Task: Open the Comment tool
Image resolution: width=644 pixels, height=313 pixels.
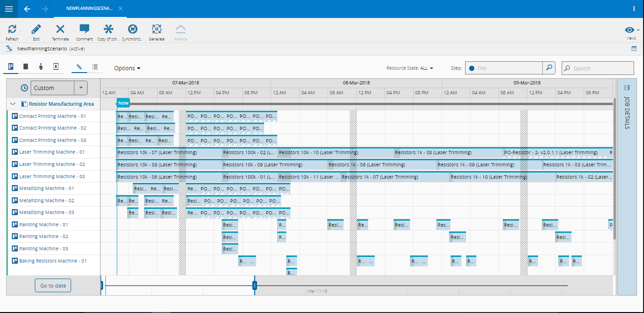Action: [x=84, y=30]
